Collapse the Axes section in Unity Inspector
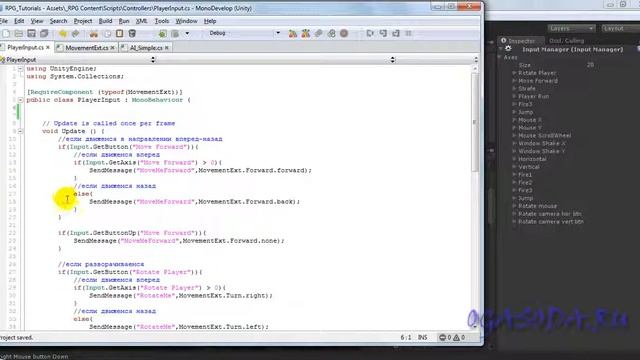Viewport: 640px width, 360px height. click(x=500, y=58)
